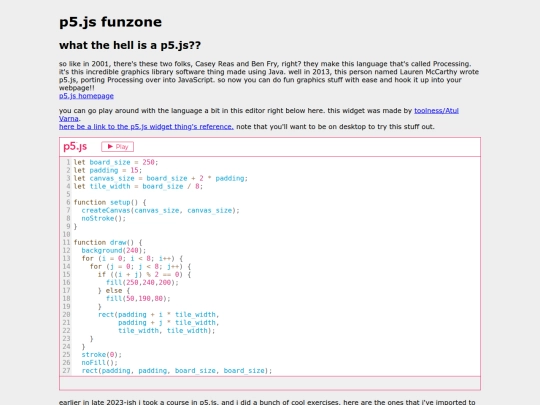The width and height of the screenshot is (540, 405).
Task: Click final line 'rect(padding, padding, board_size, board_size);'
Action: [177, 371]
